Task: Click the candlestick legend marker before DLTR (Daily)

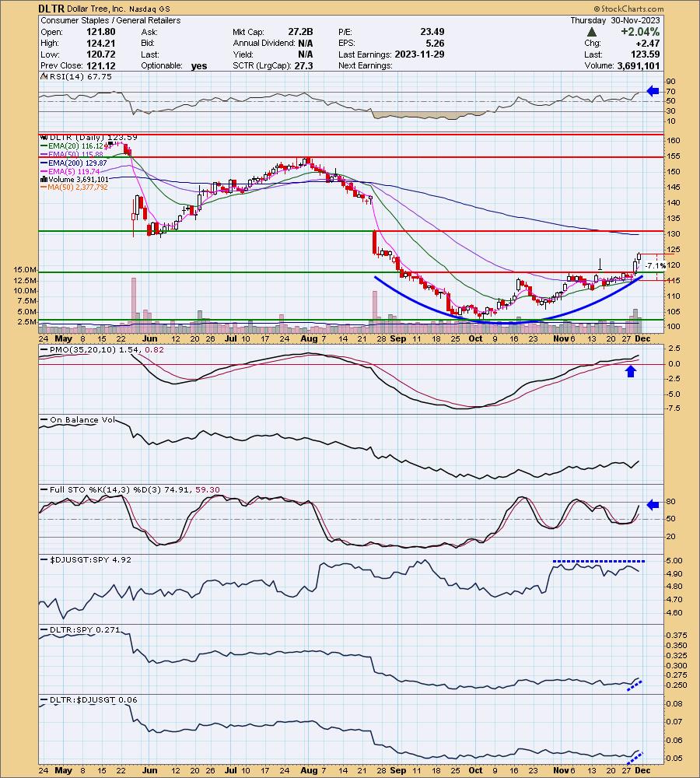Action: point(44,138)
